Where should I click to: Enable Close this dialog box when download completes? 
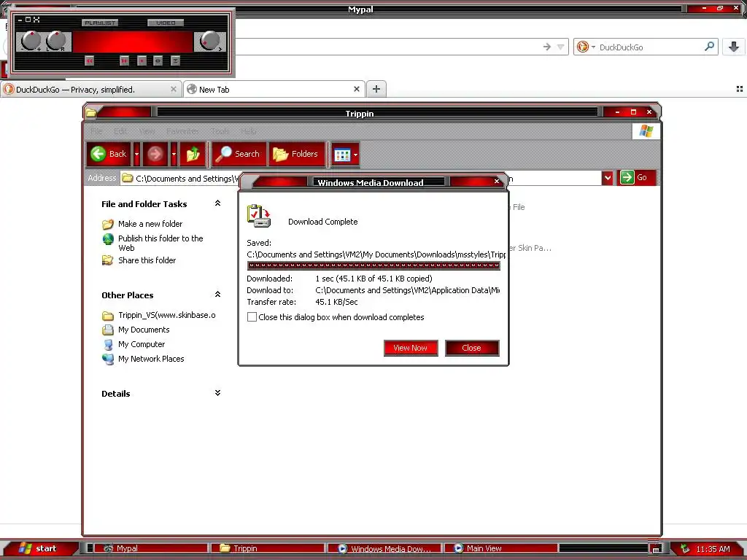coord(252,317)
